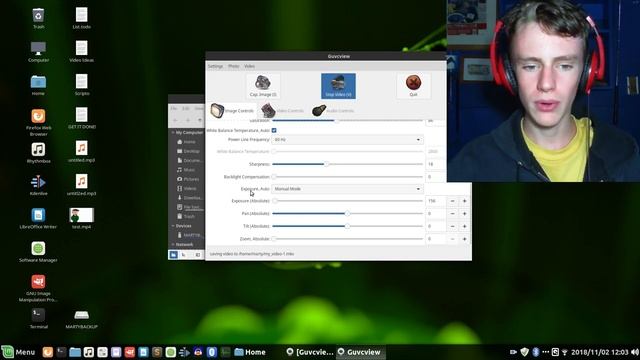Increase Exposure (Absolute) with the plus button
This screenshot has width=640, height=360.
tap(464, 201)
